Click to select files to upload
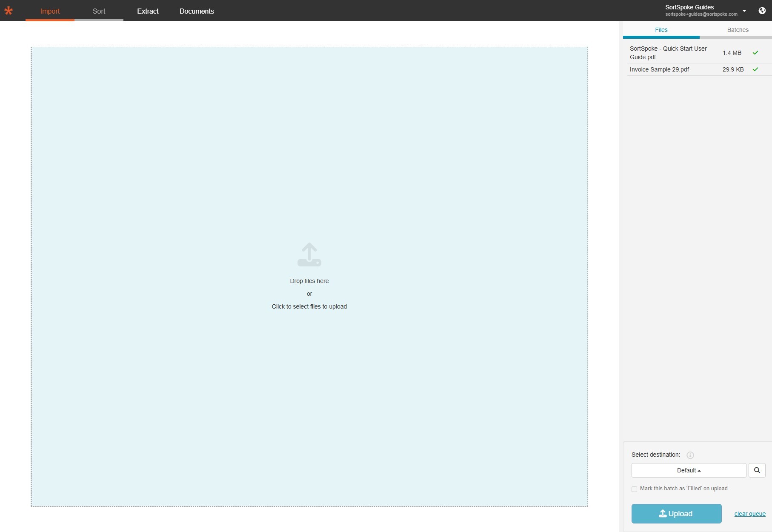The width and height of the screenshot is (772, 532). click(x=309, y=306)
